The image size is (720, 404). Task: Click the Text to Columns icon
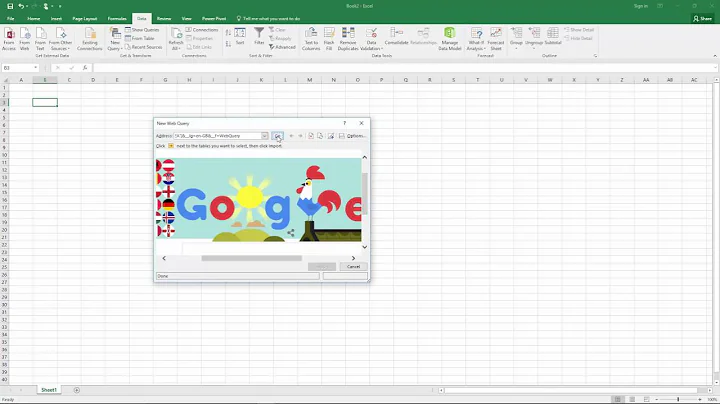(x=311, y=39)
